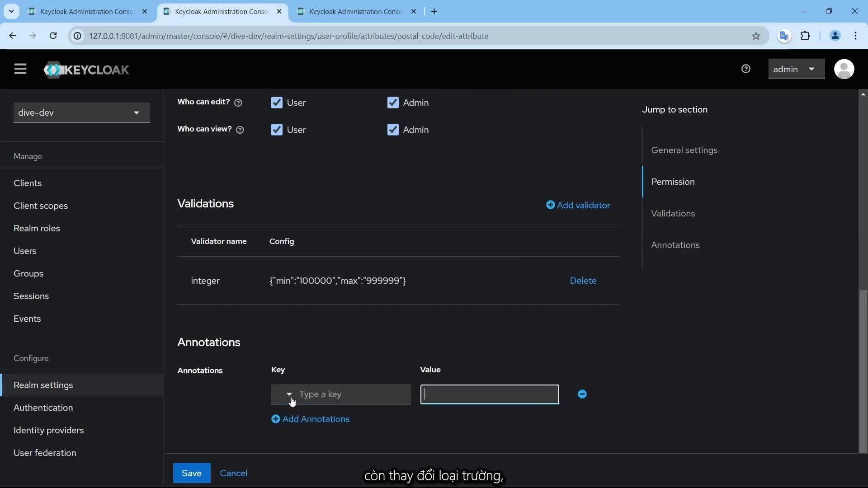Viewport: 868px width, 488px height.
Task: Click Delete for the integer validator
Action: [583, 281]
